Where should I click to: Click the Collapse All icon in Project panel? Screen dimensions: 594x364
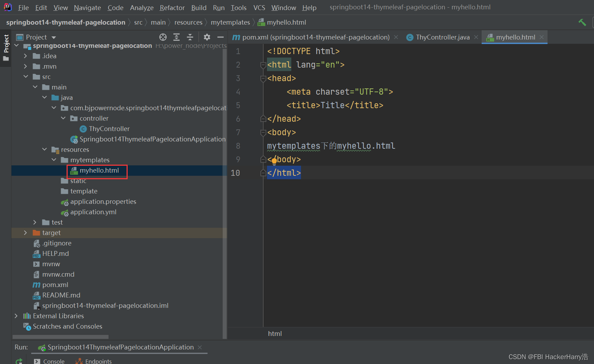(190, 37)
